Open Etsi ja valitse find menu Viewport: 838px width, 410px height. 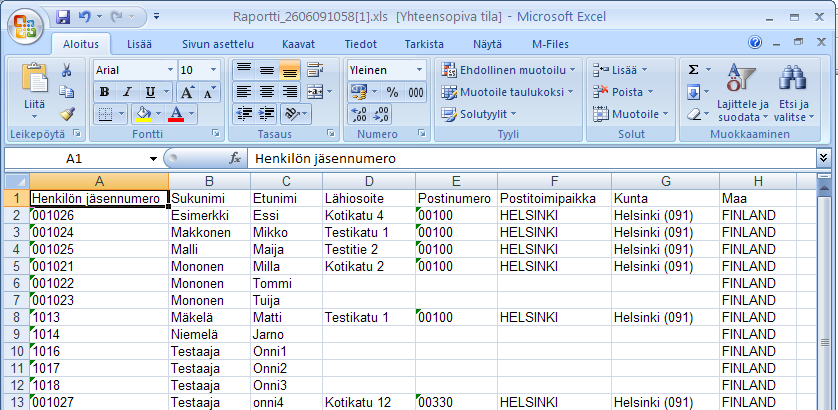(792, 92)
